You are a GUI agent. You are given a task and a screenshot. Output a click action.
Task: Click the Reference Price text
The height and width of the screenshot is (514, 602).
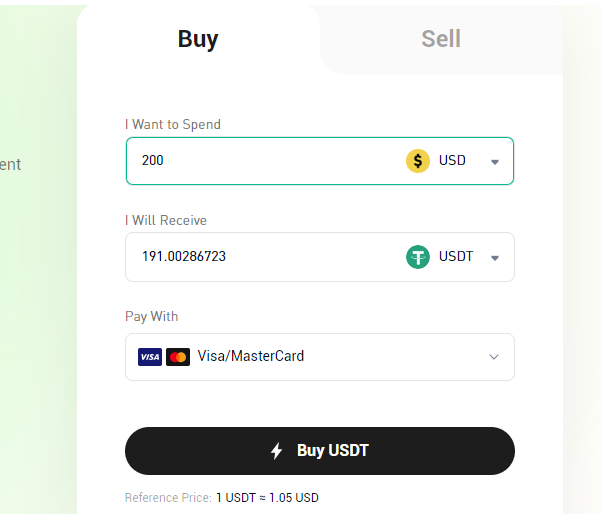[222, 498]
